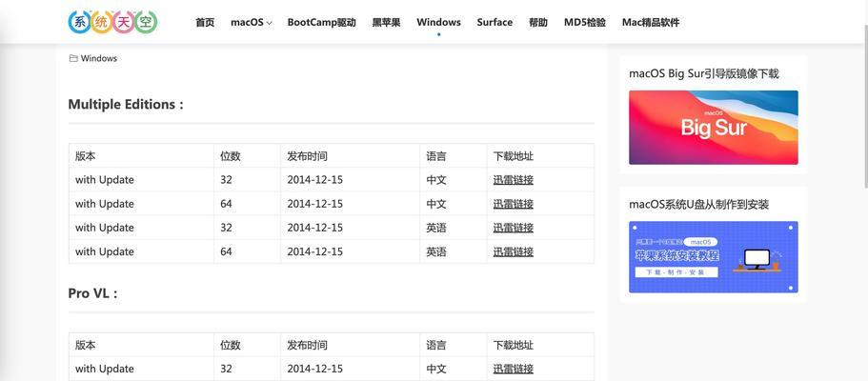Open the Windows category folder icon
Screen dimensions: 868x381
tap(73, 58)
